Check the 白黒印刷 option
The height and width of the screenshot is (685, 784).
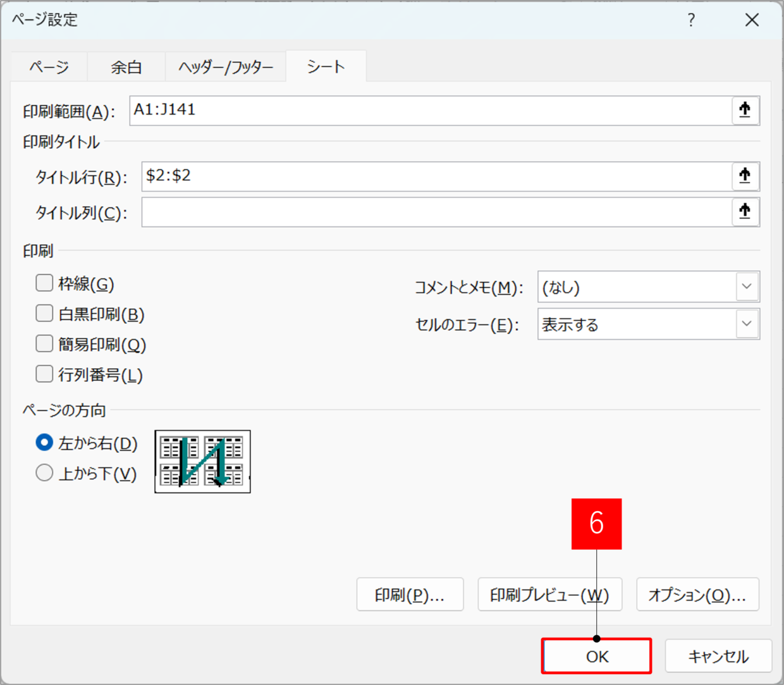44,313
